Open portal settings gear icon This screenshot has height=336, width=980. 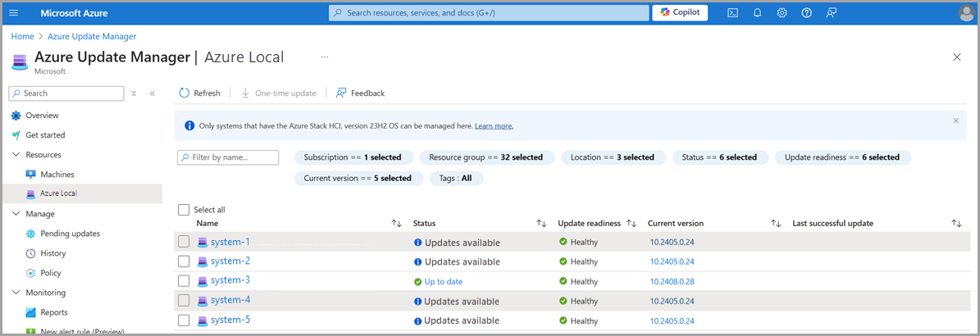pos(782,13)
